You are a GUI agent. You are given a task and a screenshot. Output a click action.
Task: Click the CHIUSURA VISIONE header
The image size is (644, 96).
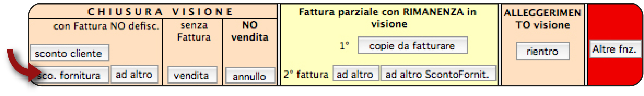coord(160,12)
